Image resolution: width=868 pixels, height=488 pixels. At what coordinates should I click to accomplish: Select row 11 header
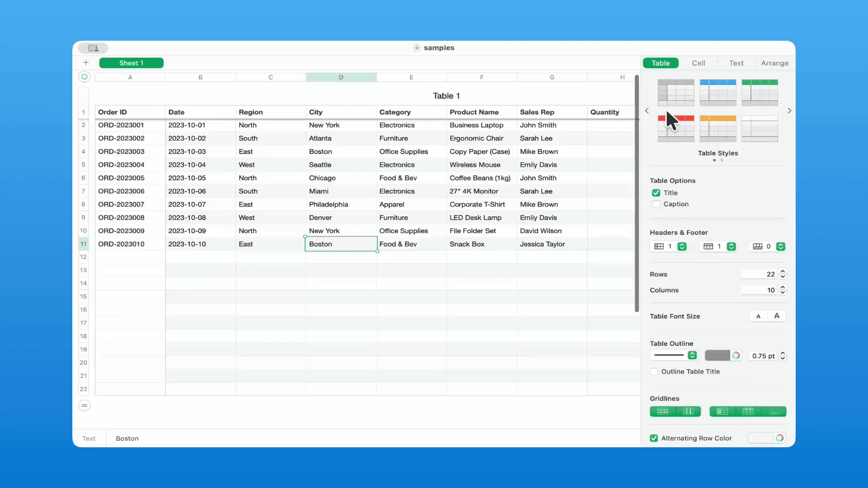click(84, 244)
